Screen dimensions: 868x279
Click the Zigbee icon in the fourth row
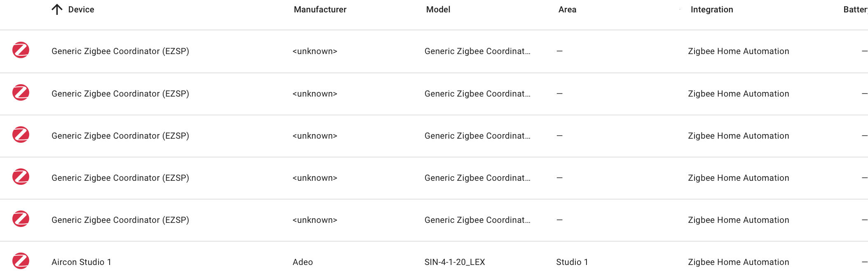click(x=21, y=177)
